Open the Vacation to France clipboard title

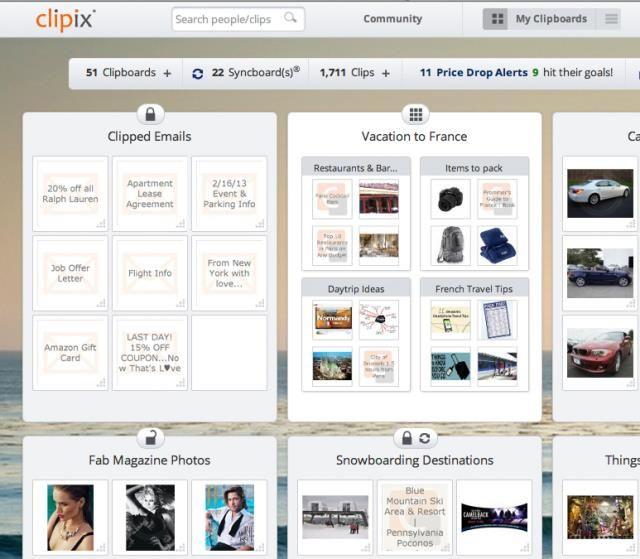414,136
